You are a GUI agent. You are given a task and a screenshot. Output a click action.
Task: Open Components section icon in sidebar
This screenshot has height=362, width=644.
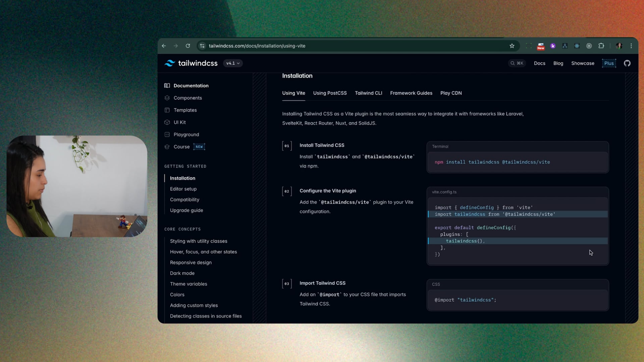click(x=167, y=98)
